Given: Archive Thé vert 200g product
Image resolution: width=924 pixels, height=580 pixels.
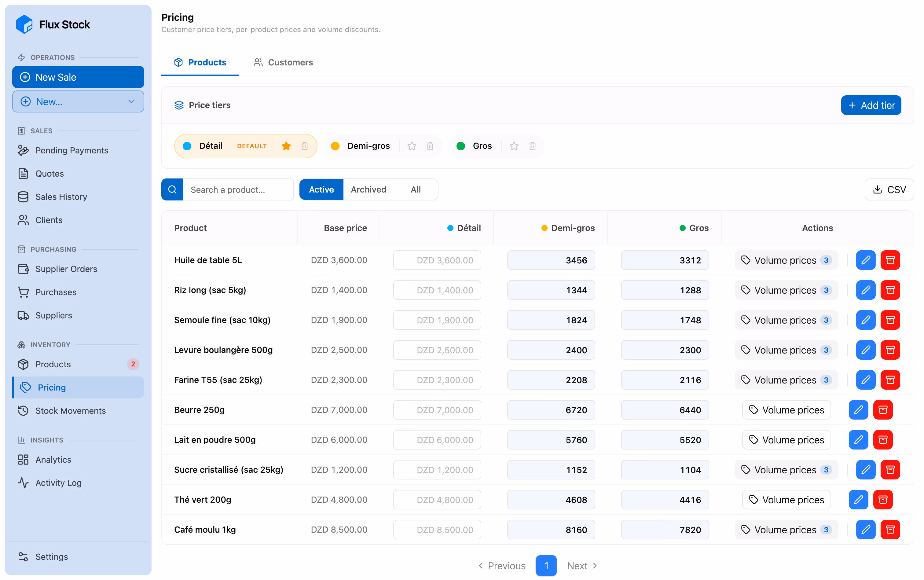Looking at the screenshot, I should pos(883,499).
